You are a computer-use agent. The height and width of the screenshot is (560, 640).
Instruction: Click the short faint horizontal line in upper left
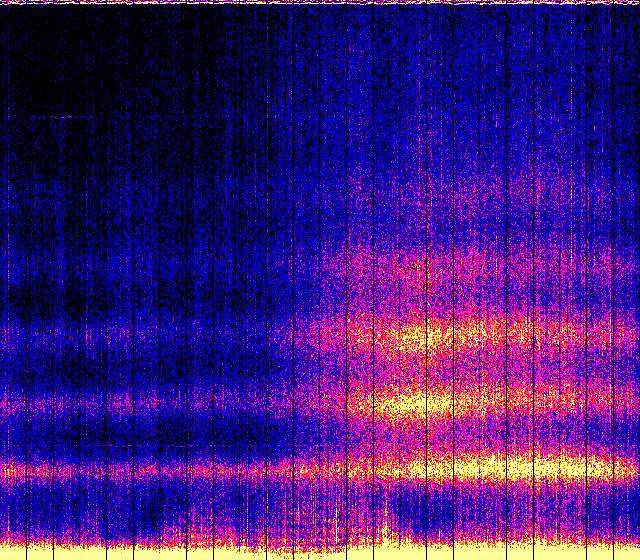click(60, 117)
